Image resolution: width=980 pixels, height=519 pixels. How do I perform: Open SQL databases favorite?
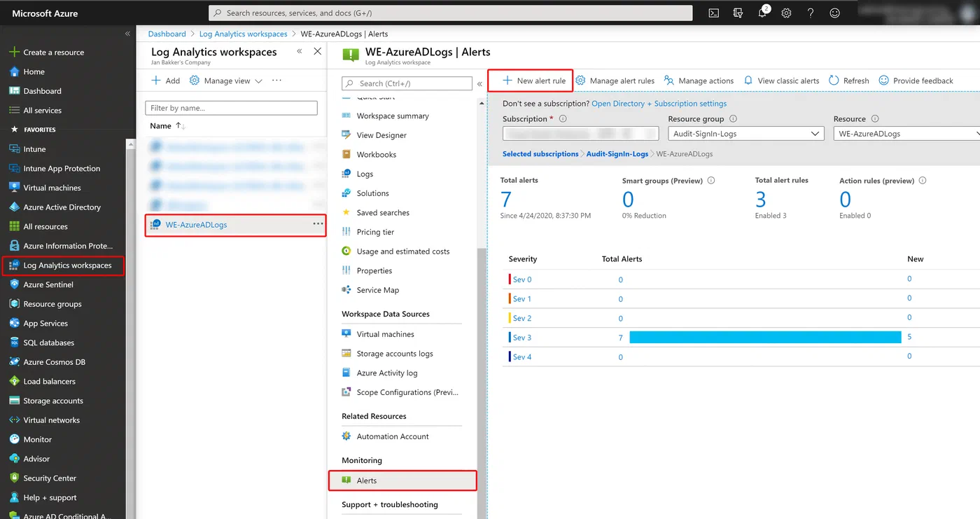coord(48,343)
